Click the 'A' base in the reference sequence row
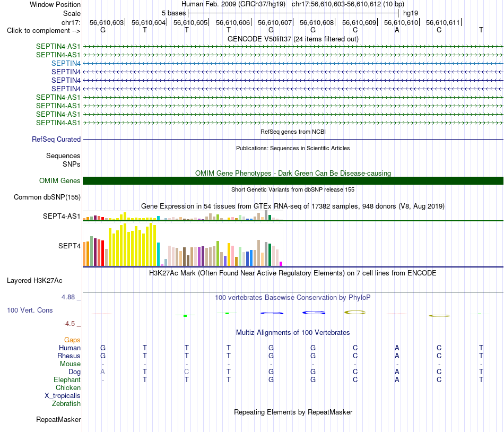 coord(397,30)
